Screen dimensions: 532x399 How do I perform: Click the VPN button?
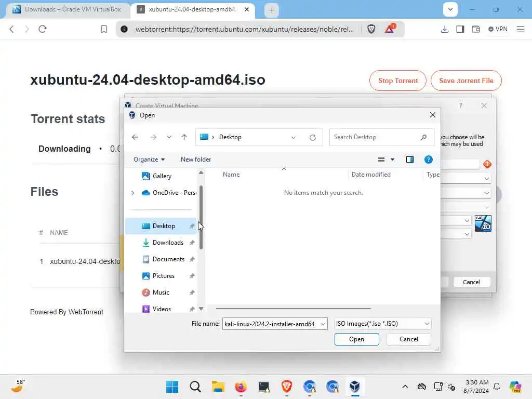[x=498, y=29]
